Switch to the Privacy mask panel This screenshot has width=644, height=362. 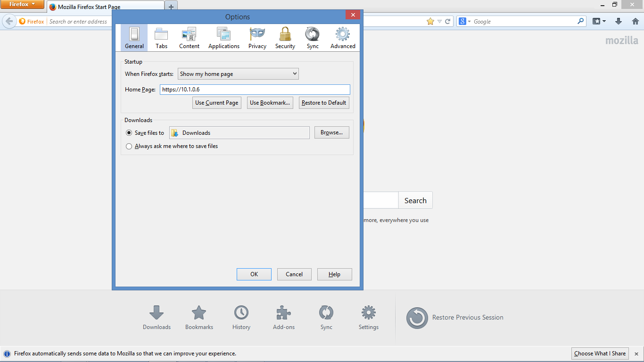click(257, 38)
